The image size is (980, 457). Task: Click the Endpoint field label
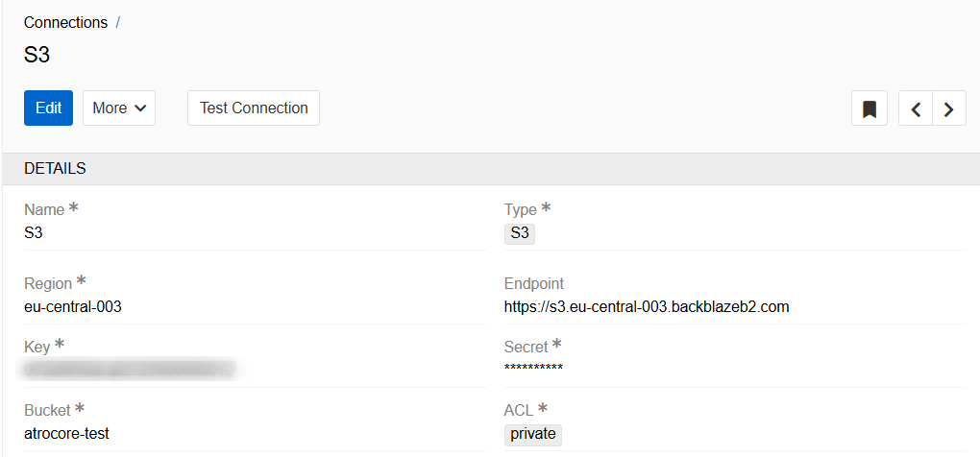click(x=534, y=283)
